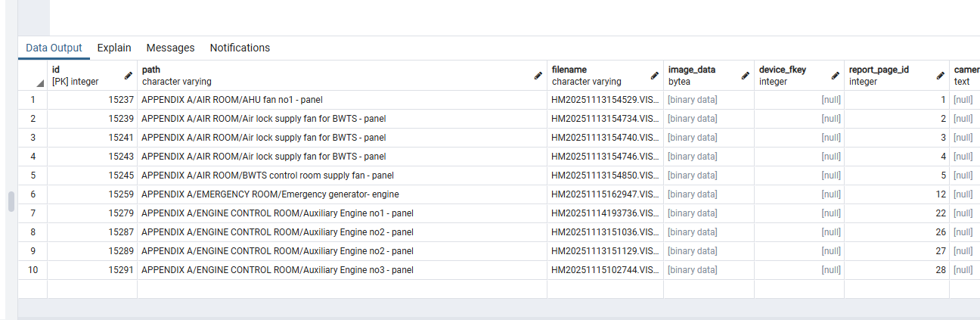Click the filename cell HM20251113154529
Viewport: 980px width, 320px height.
605,100
